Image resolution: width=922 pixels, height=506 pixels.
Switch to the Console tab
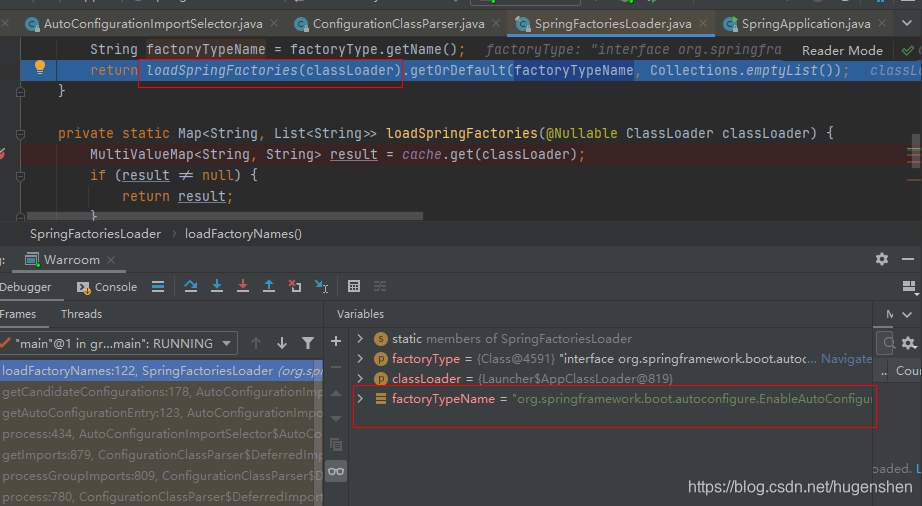point(107,287)
